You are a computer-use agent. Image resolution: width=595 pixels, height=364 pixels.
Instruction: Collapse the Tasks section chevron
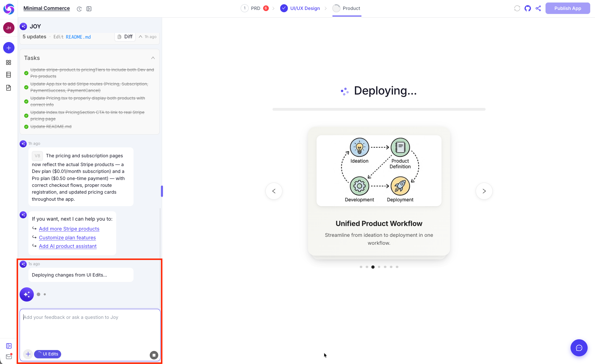[x=153, y=58]
